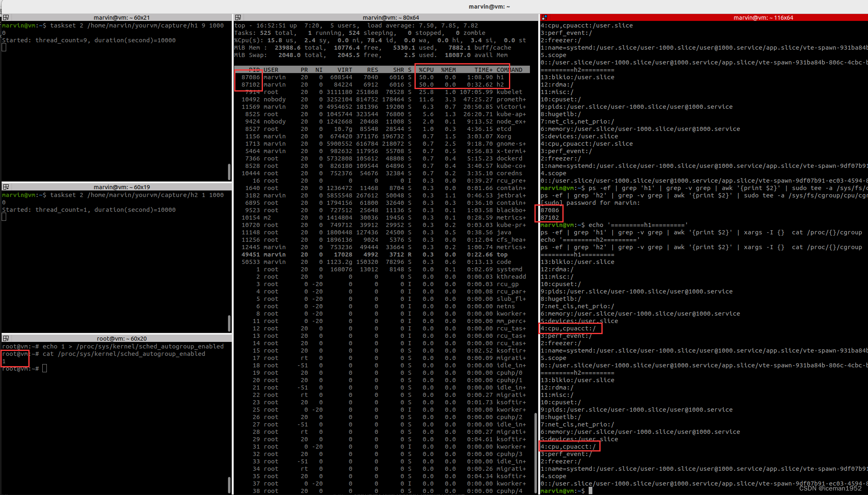Click the USER column header in top
This screenshot has height=495, width=868.
pos(271,70)
